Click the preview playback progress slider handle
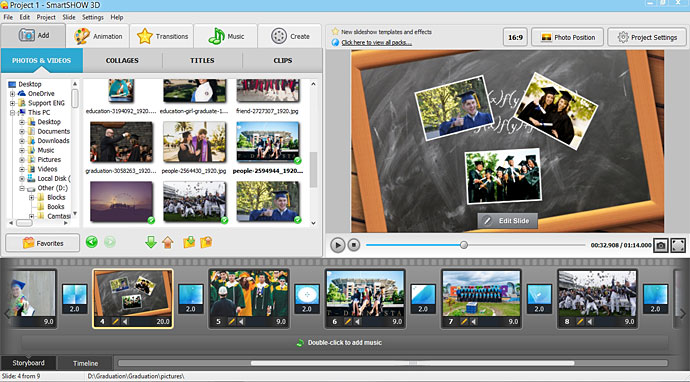 tap(463, 245)
